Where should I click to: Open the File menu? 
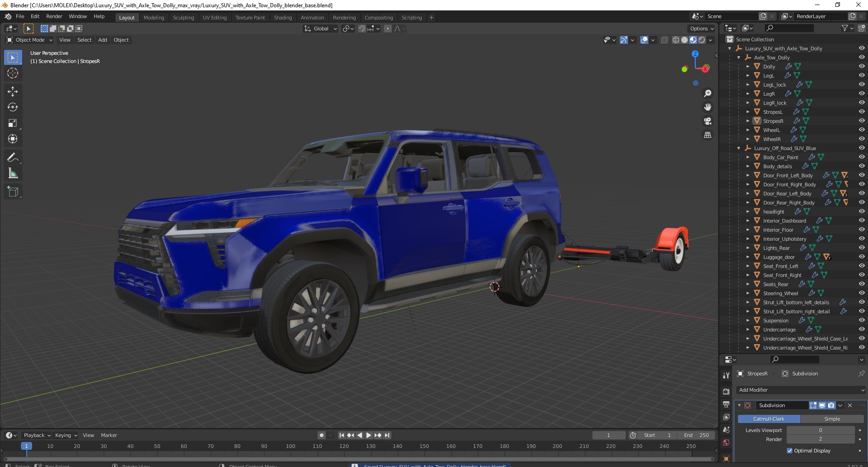coord(20,16)
